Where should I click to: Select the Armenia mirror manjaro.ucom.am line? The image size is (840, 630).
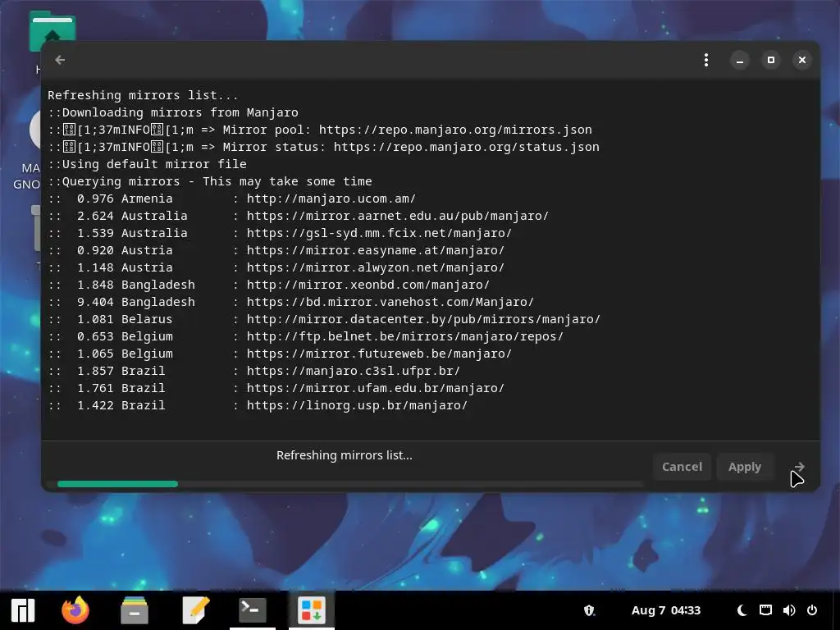231,199
